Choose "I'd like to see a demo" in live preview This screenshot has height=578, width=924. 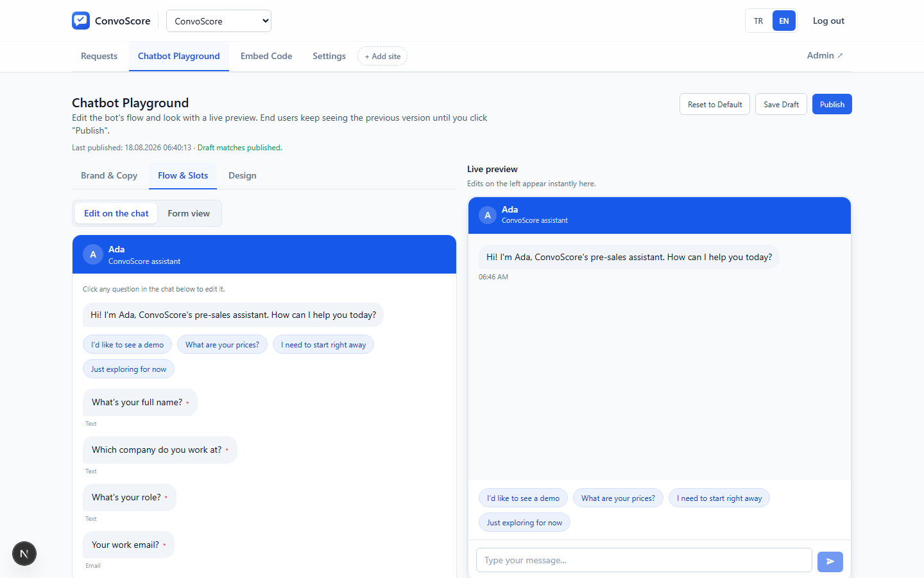(x=523, y=498)
